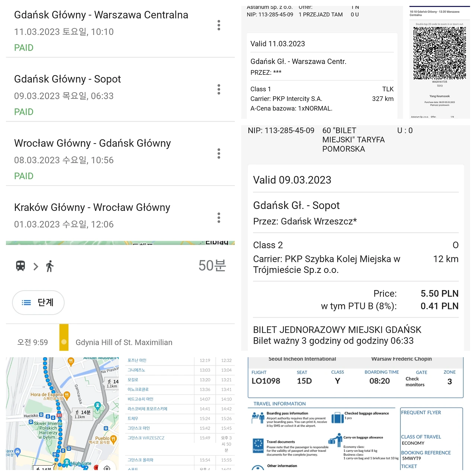This screenshot has width=476, height=476.
Task: Tap seat 15D on the boarding pass
Action: pos(304,381)
